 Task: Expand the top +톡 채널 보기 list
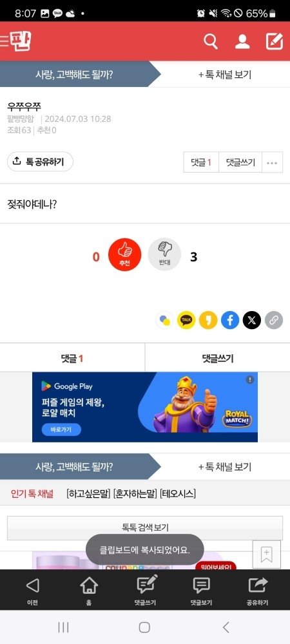click(225, 75)
